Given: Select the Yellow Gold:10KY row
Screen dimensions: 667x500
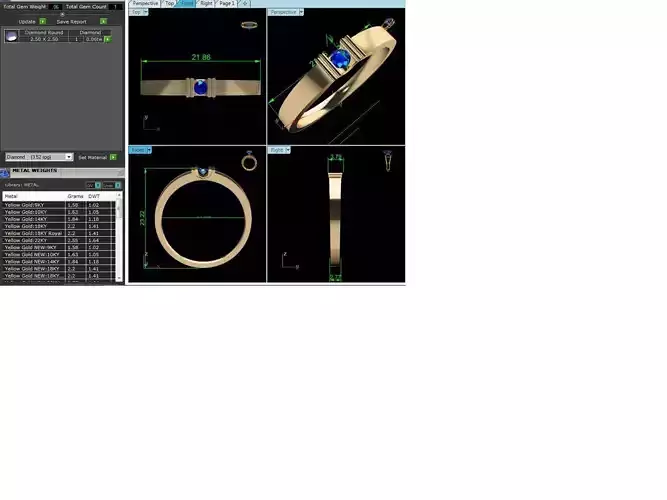Looking at the screenshot, I should 59,212.
